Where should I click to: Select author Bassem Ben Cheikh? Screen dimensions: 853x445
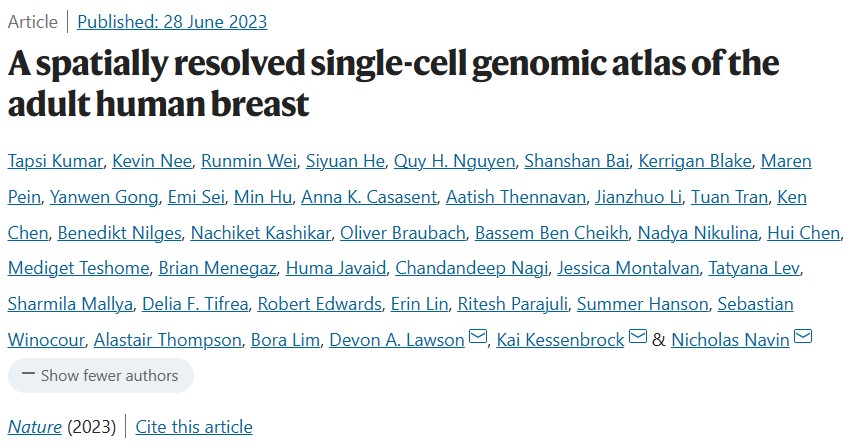tap(552, 233)
